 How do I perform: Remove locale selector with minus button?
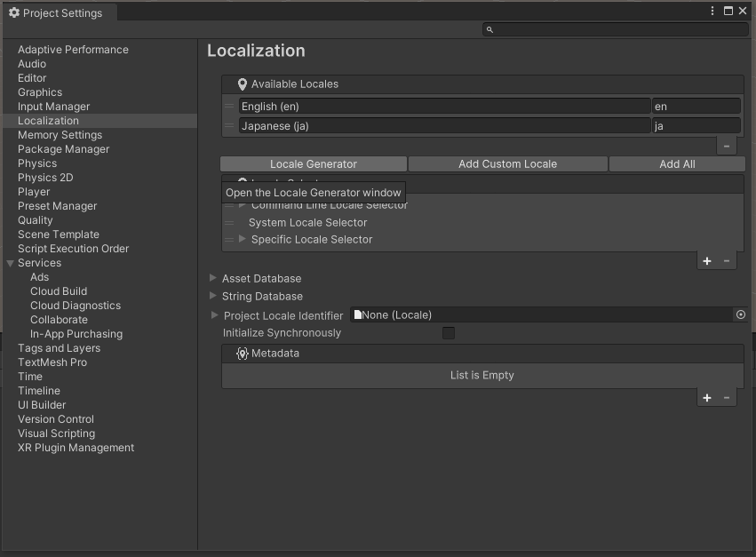726,261
